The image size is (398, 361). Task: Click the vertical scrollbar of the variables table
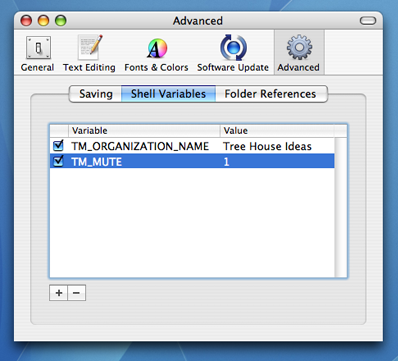(x=340, y=207)
